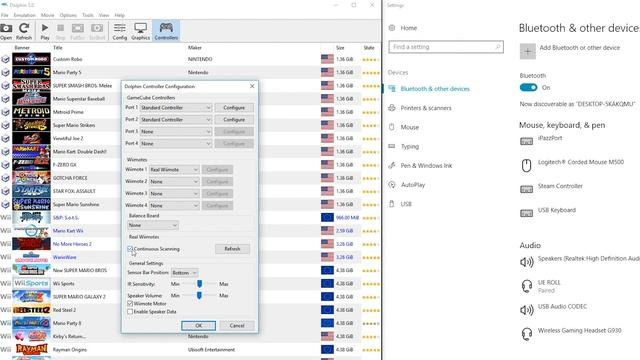Image resolution: width=640 pixels, height=360 pixels.
Task: Click the Mouse sidebar icon in Settings
Action: tap(392, 127)
